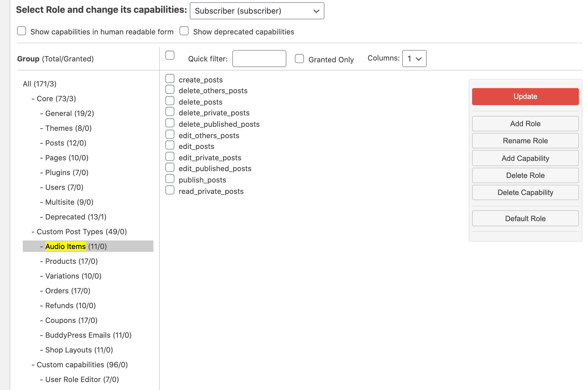The height and width of the screenshot is (390, 588).
Task: Check the Granted Only filter
Action: pos(299,59)
